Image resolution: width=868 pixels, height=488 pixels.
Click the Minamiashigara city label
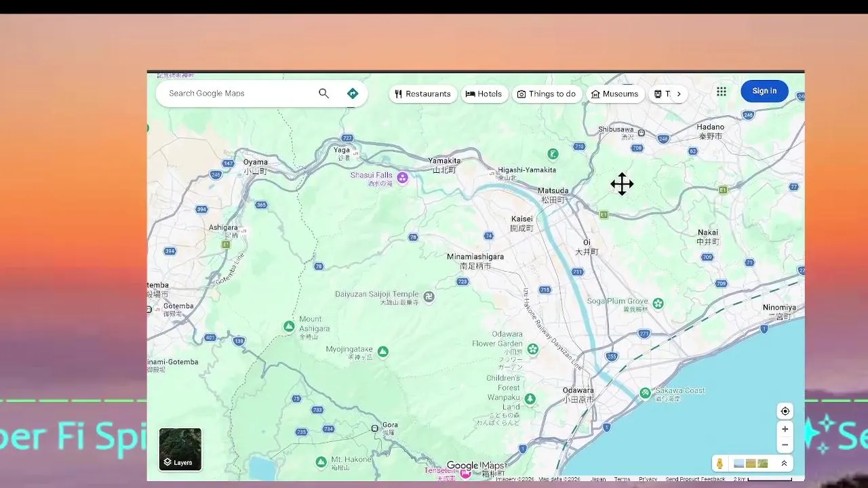click(x=475, y=261)
